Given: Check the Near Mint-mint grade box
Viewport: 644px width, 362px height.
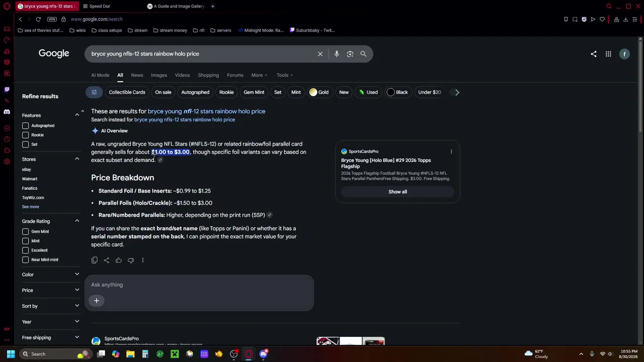Looking at the screenshot, I should (x=26, y=259).
